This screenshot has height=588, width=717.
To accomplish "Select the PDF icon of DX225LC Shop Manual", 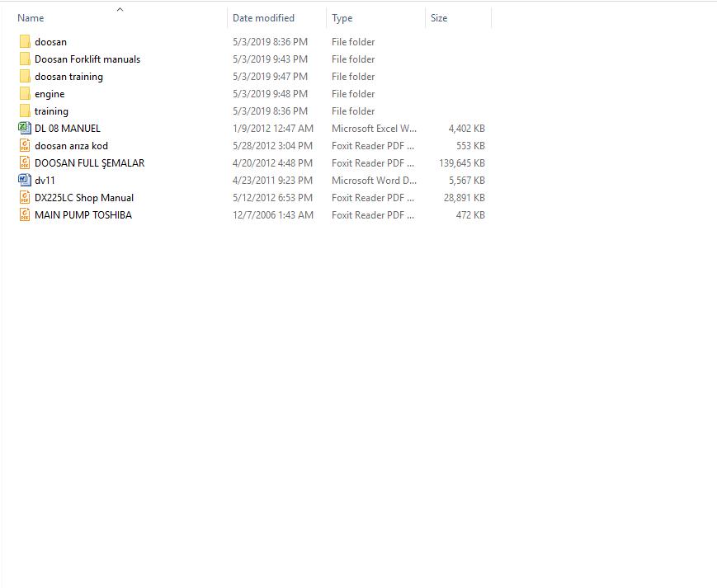I will (25, 198).
